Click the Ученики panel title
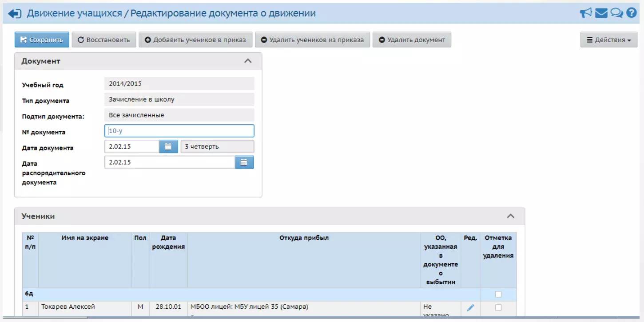Image resolution: width=644 pixels, height=322 pixels. 38,216
